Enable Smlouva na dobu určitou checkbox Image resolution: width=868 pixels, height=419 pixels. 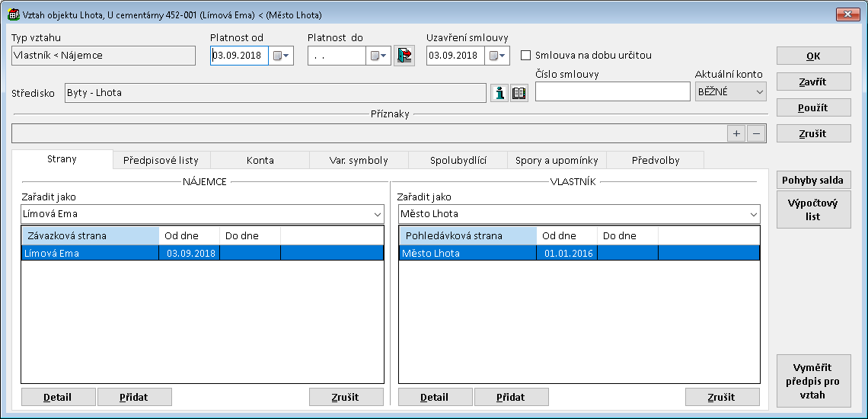525,56
